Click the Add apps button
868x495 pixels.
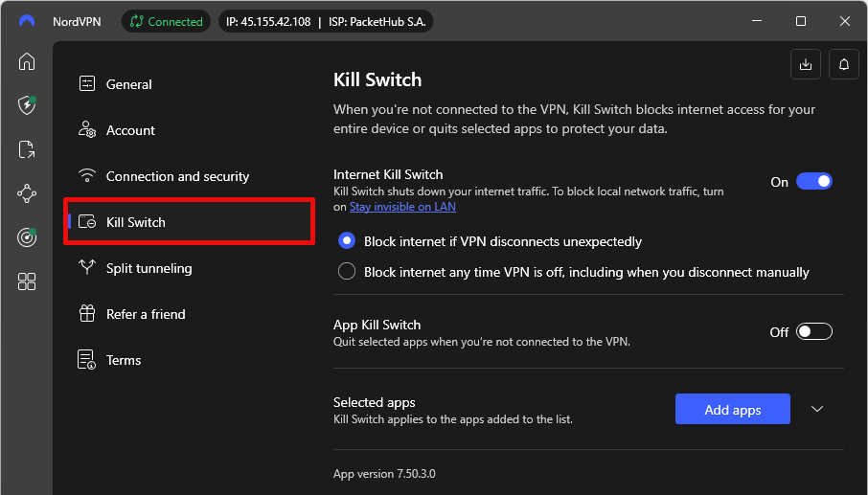(732, 409)
